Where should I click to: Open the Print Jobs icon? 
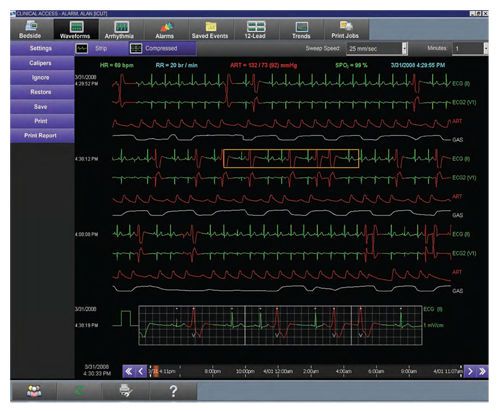[x=346, y=26]
